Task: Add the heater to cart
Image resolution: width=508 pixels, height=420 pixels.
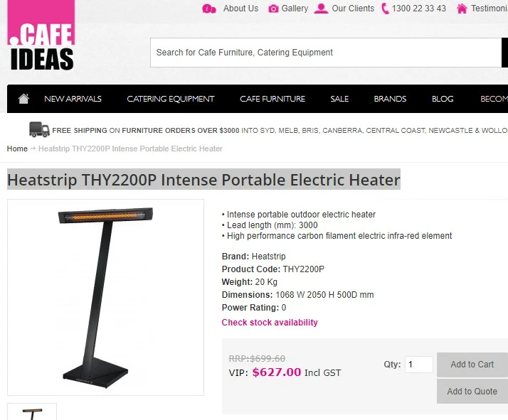Action: (x=472, y=365)
